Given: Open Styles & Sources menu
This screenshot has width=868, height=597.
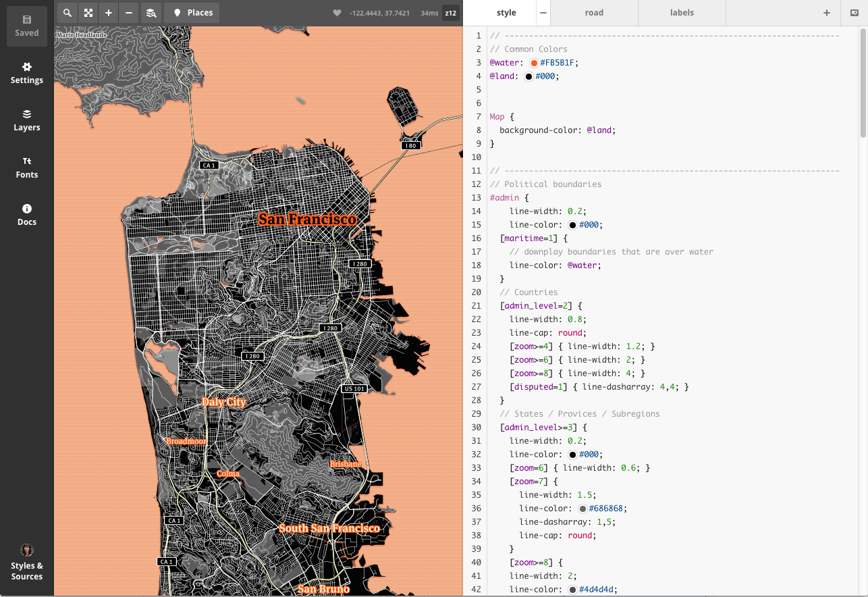Looking at the screenshot, I should 27,563.
